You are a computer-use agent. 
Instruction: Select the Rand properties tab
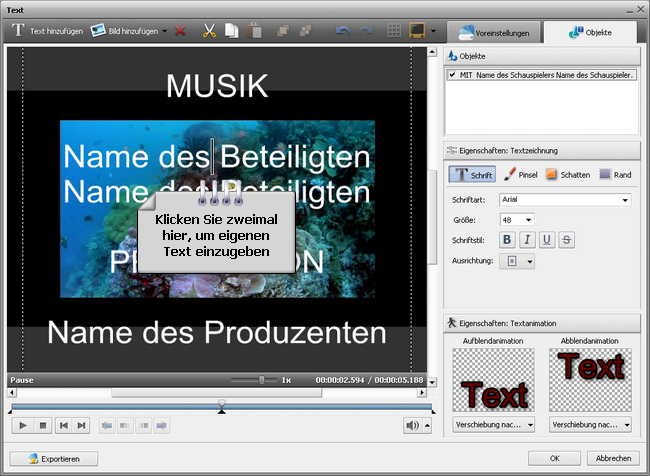pos(616,175)
